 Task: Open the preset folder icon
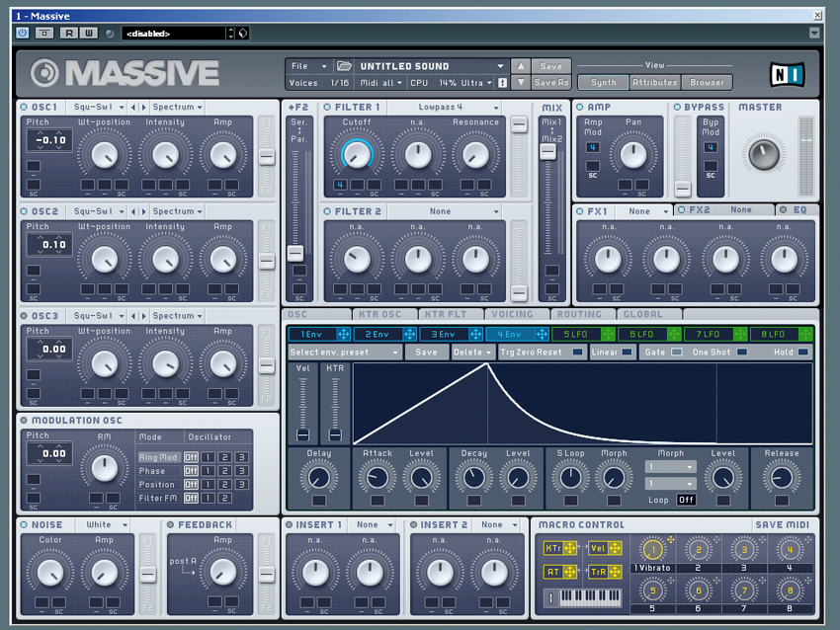click(343, 66)
